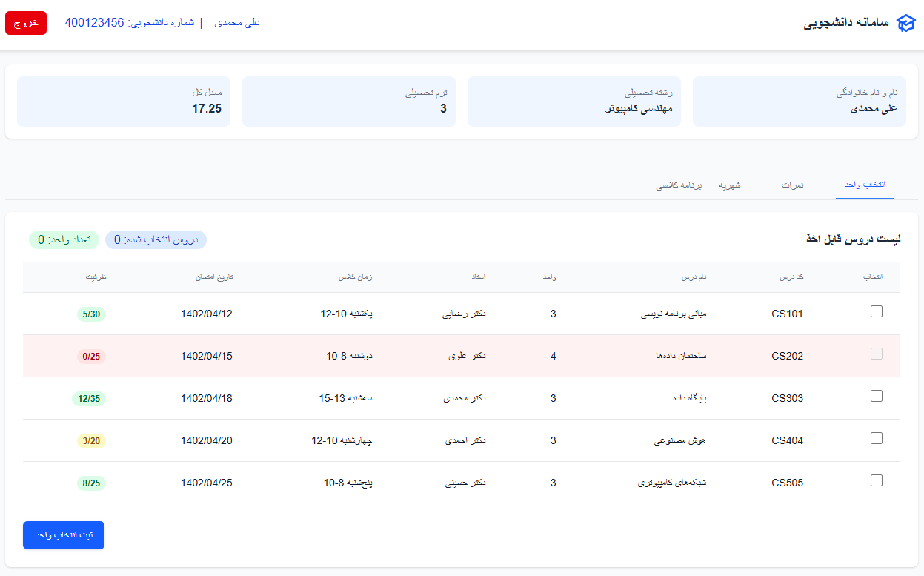Click the ثبت انتخاب واحد submit button
924x576 pixels.
point(64,535)
